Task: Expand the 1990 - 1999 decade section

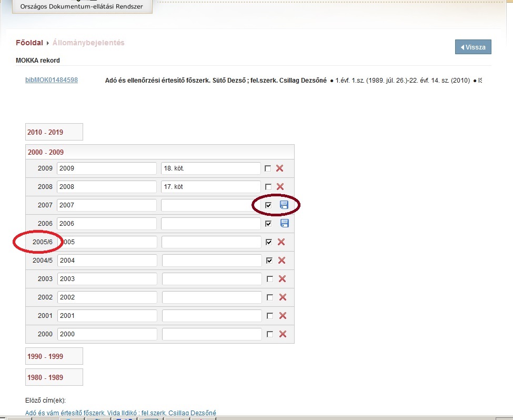Action: pos(45,356)
